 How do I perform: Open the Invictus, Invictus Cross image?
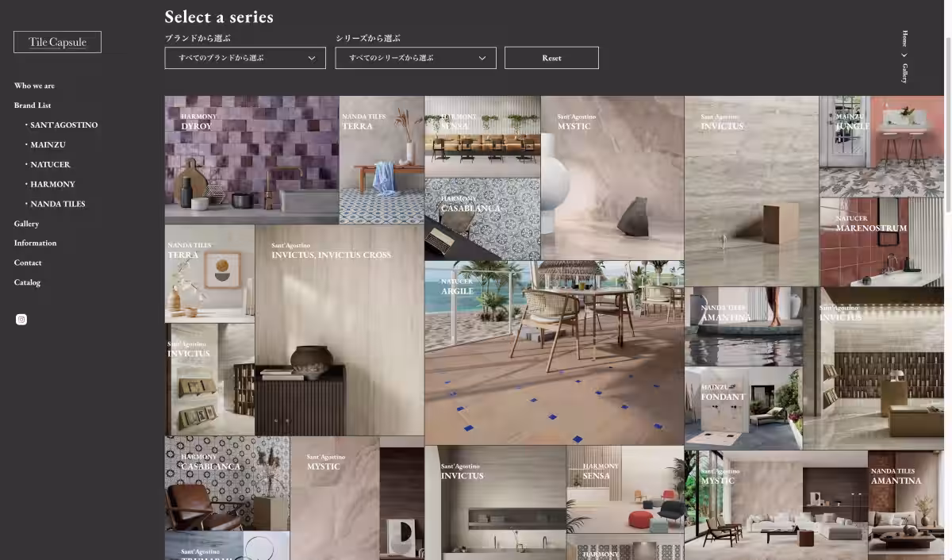coord(340,330)
